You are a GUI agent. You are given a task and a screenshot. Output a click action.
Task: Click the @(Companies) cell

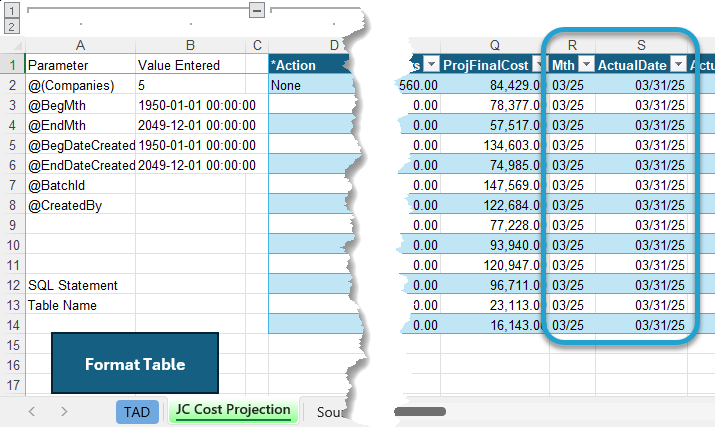(81, 85)
